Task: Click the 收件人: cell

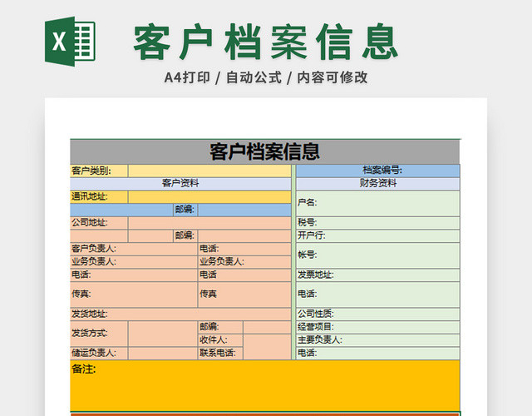Action: 220,340
